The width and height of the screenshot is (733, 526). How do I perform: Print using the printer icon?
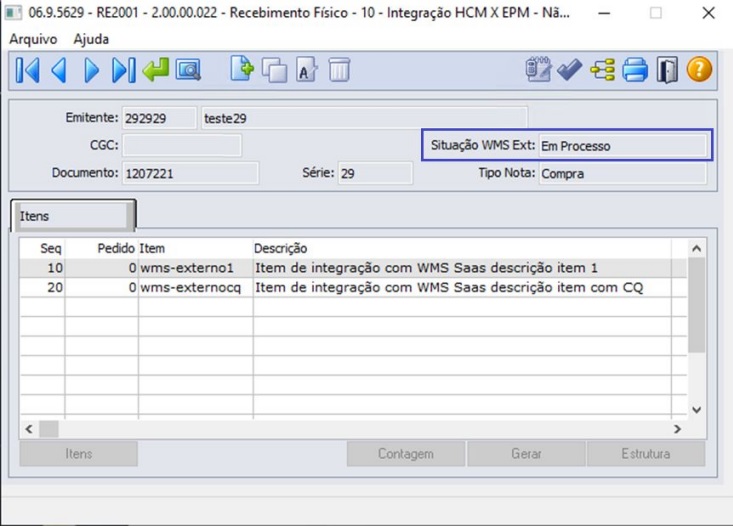pos(635,70)
